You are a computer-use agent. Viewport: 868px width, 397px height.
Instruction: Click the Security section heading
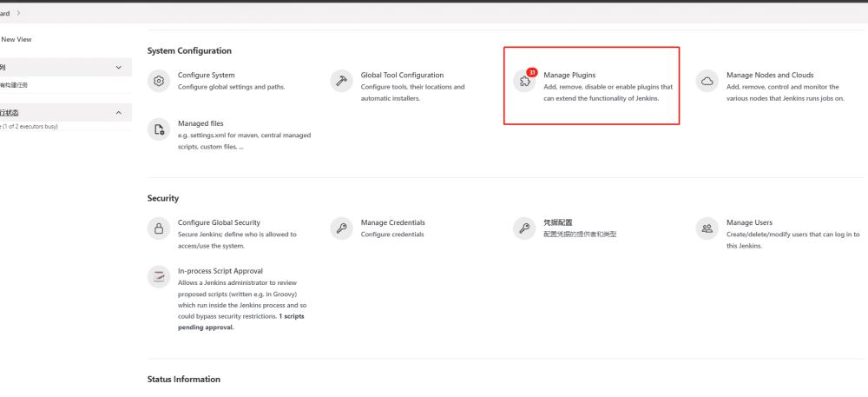click(163, 198)
